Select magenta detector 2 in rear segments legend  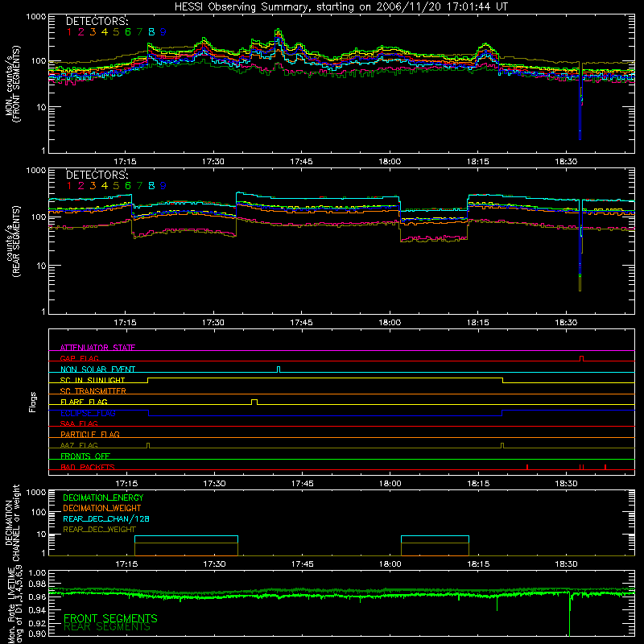click(x=81, y=186)
